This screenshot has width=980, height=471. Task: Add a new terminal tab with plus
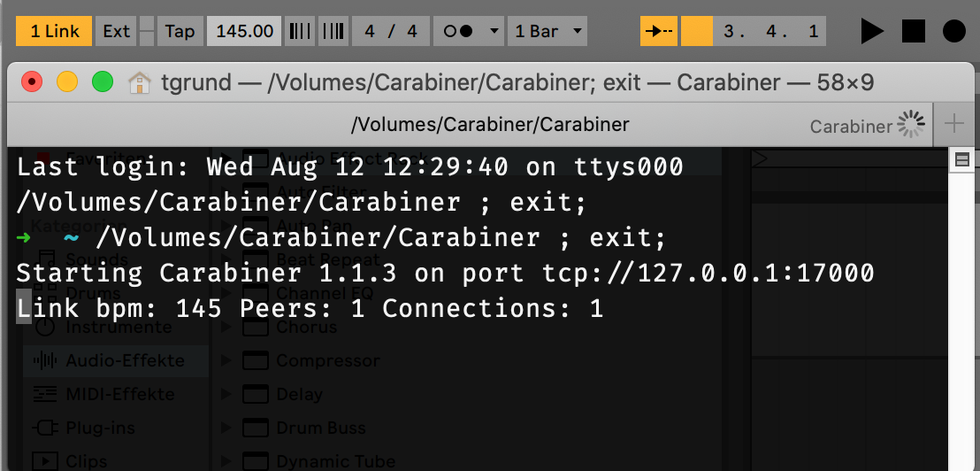953,124
